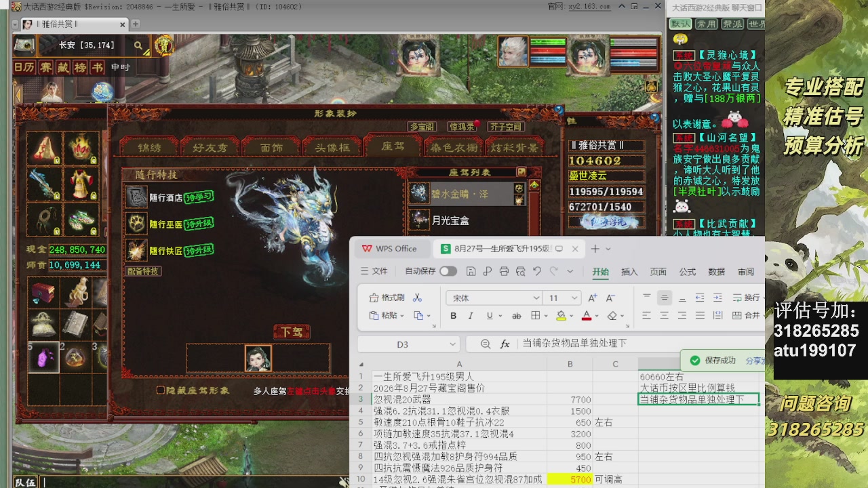Click the formula bar text field

641,344
